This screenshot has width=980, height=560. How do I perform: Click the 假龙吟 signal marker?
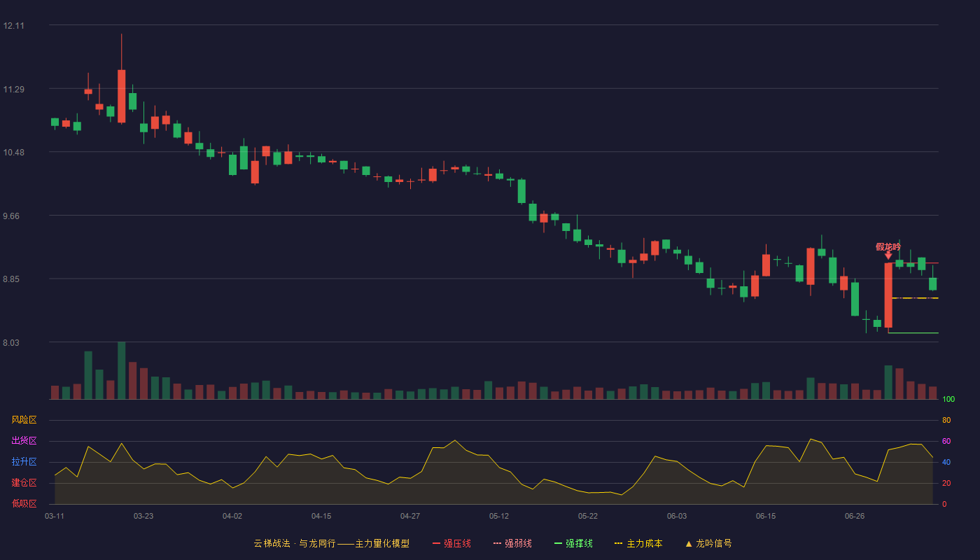[888, 250]
